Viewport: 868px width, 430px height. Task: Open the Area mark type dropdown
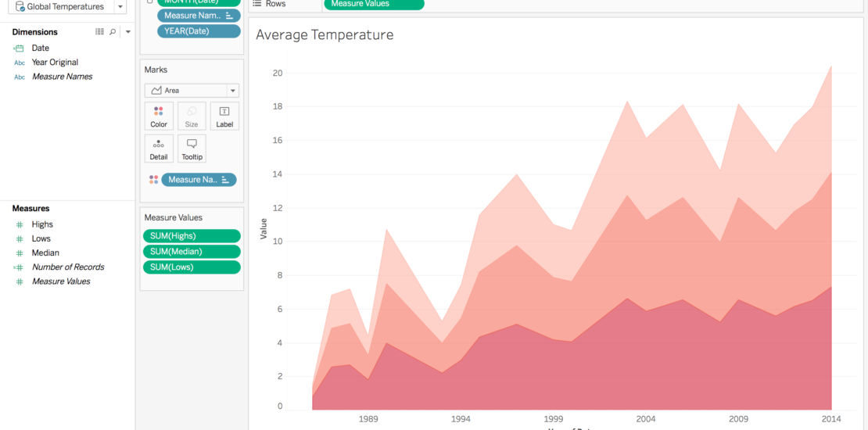pyautogui.click(x=192, y=90)
